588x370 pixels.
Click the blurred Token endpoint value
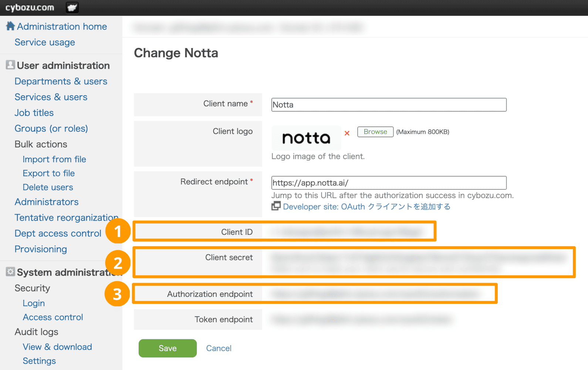tap(361, 319)
